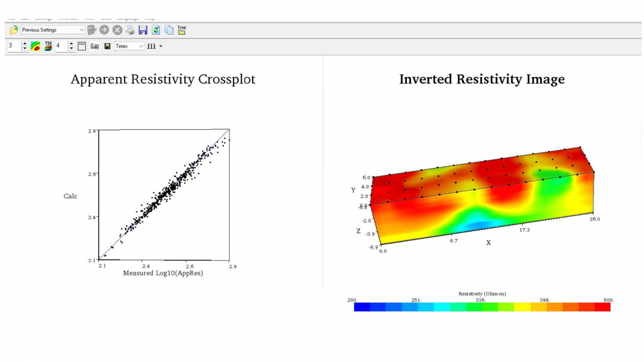Increment the iteration count spinner showing 3
644x362 pixels.
[x=25, y=43]
